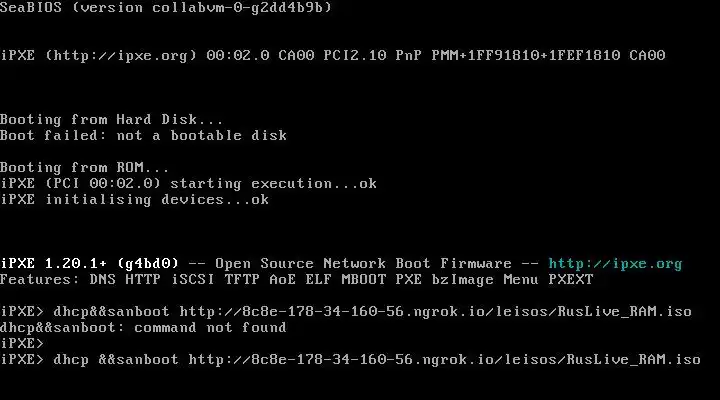Click 'Open Source Network Boot Firmware' text
This screenshot has width=720, height=400.
point(348,264)
